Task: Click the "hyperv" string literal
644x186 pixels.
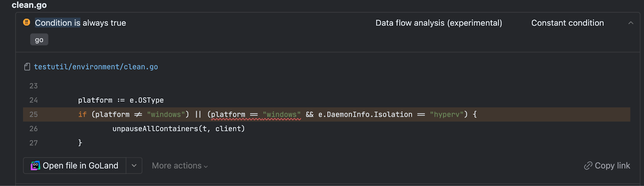Action: [x=447, y=114]
